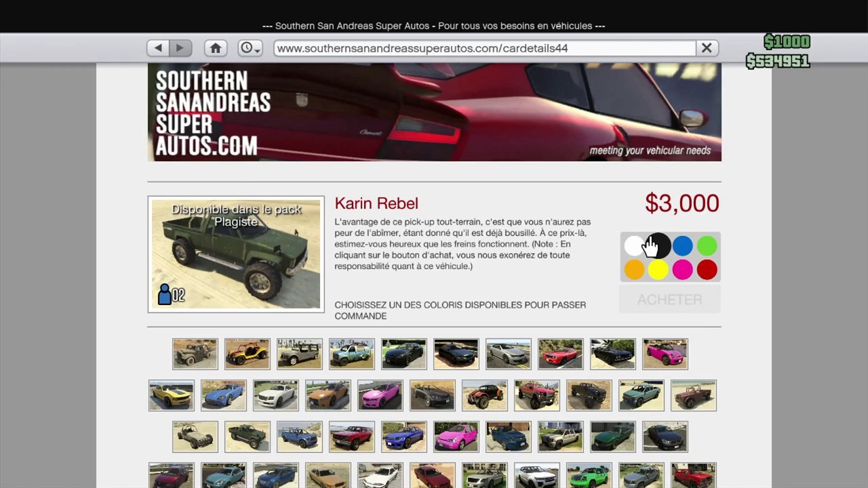The height and width of the screenshot is (488, 868).
Task: Open the green Rebel pickup in third row
Action: click(x=248, y=437)
